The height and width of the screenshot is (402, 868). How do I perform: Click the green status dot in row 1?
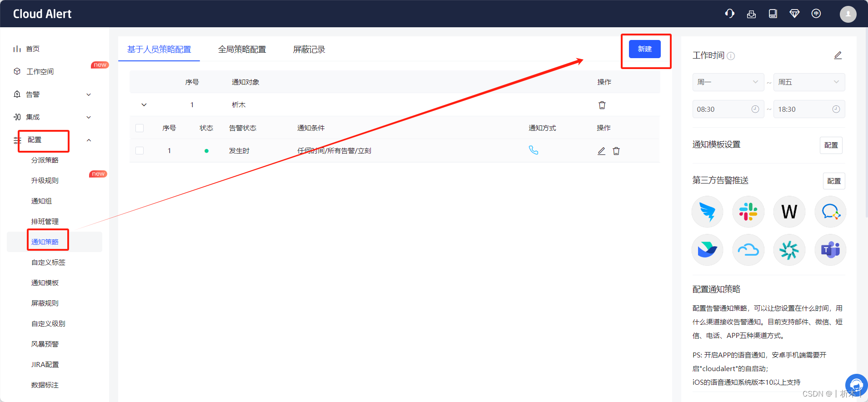[x=206, y=151]
